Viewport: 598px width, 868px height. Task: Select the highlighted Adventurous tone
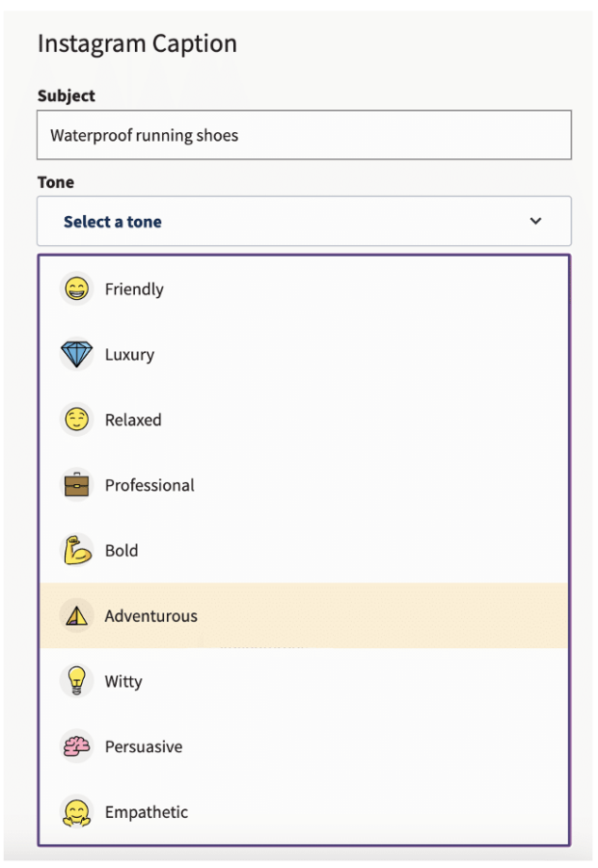tap(304, 615)
